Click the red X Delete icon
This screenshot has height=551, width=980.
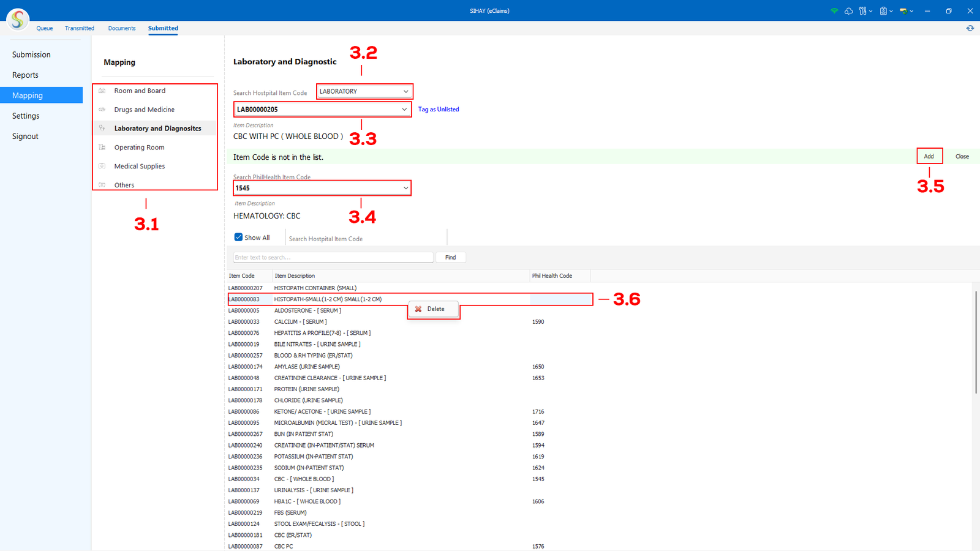coord(418,309)
